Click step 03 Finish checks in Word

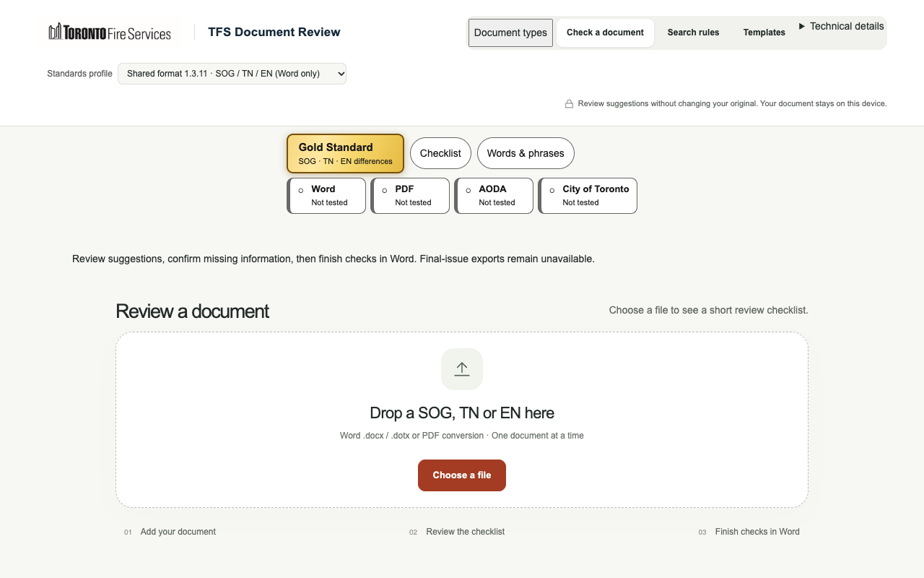click(749, 532)
